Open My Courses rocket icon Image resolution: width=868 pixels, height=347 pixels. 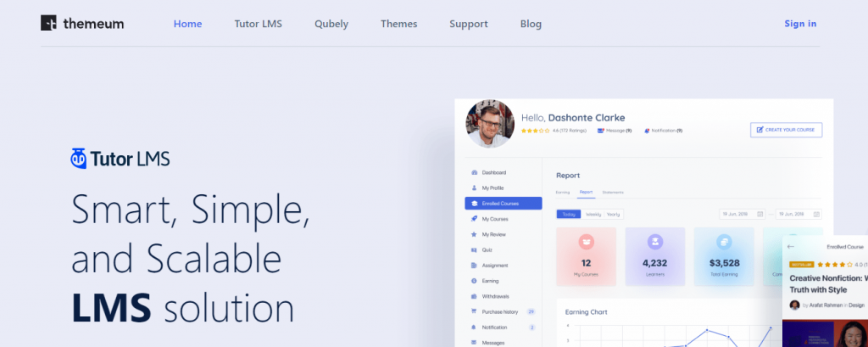click(x=474, y=219)
